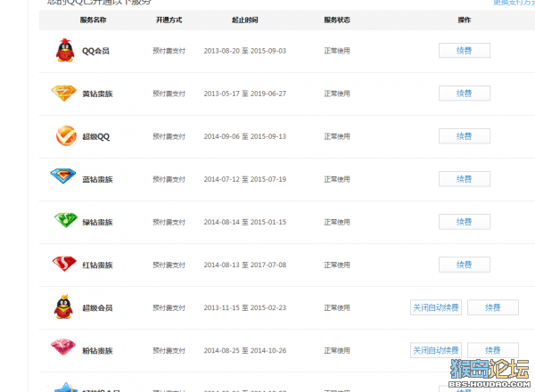The height and width of the screenshot is (392, 535).
Task: Click date range 2014-07-12 至 2015-07-19
Action: click(245, 179)
